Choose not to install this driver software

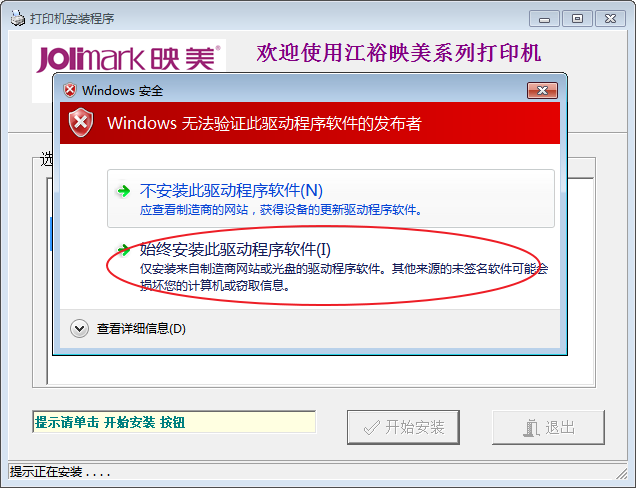[331, 199]
